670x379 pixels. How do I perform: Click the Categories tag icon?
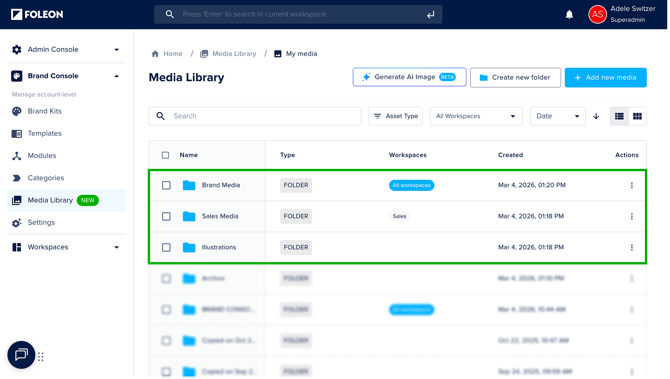pos(17,178)
